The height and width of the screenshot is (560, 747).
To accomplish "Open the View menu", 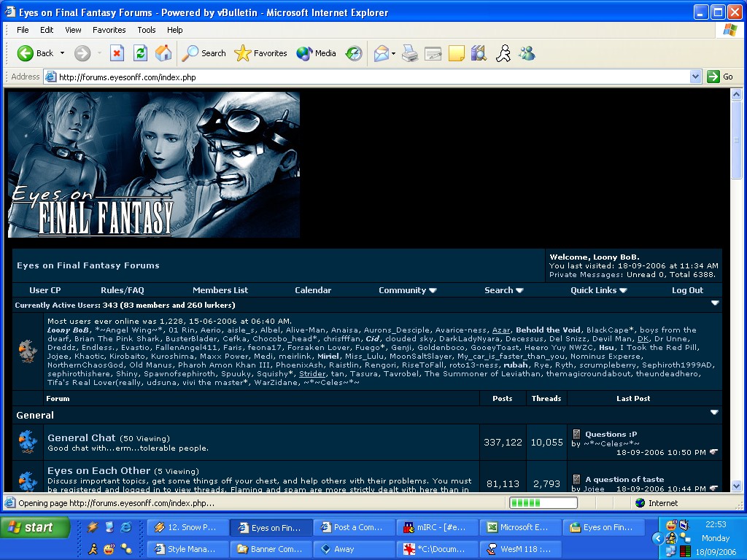I will (73, 30).
